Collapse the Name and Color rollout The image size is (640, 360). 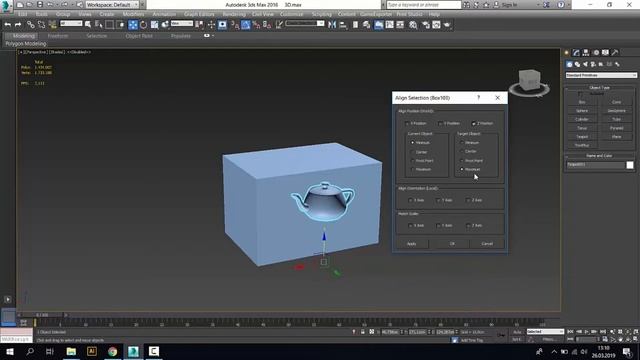pyautogui.click(x=599, y=156)
